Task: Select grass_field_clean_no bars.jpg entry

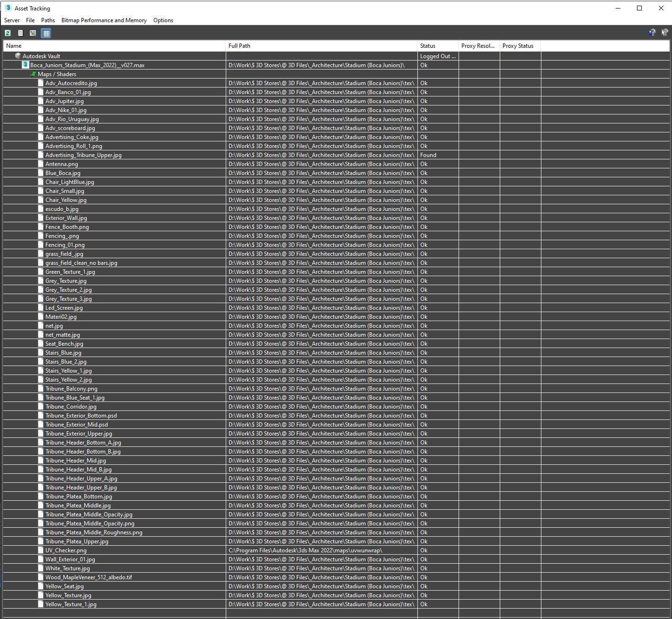Action: coord(81,262)
